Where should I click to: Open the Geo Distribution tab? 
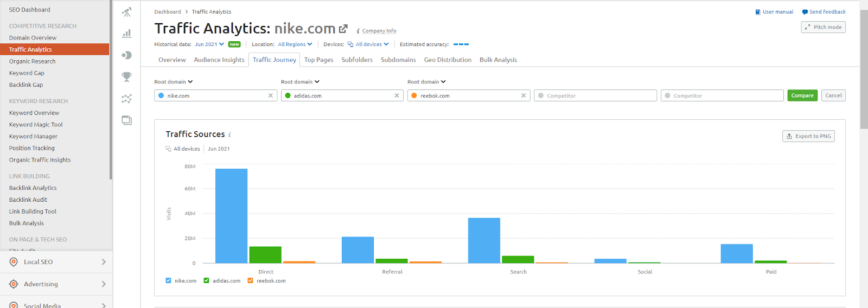coord(448,60)
